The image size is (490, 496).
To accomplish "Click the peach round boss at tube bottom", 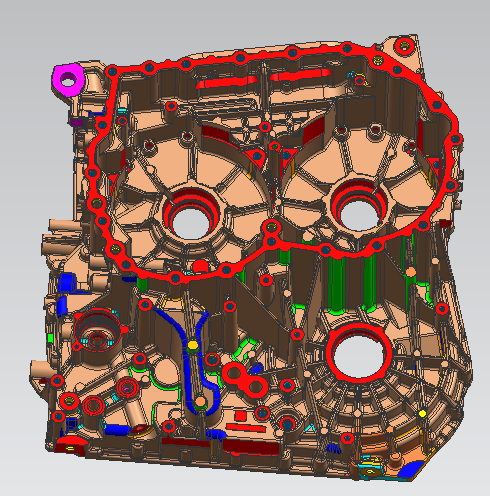I will 200,402.
